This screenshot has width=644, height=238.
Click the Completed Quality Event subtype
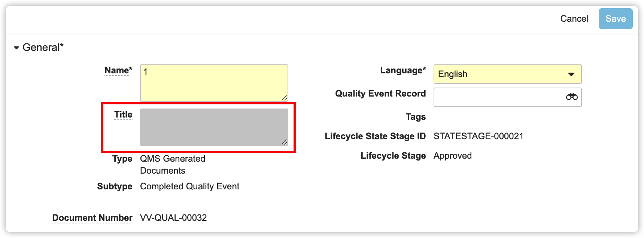pyautogui.click(x=189, y=186)
